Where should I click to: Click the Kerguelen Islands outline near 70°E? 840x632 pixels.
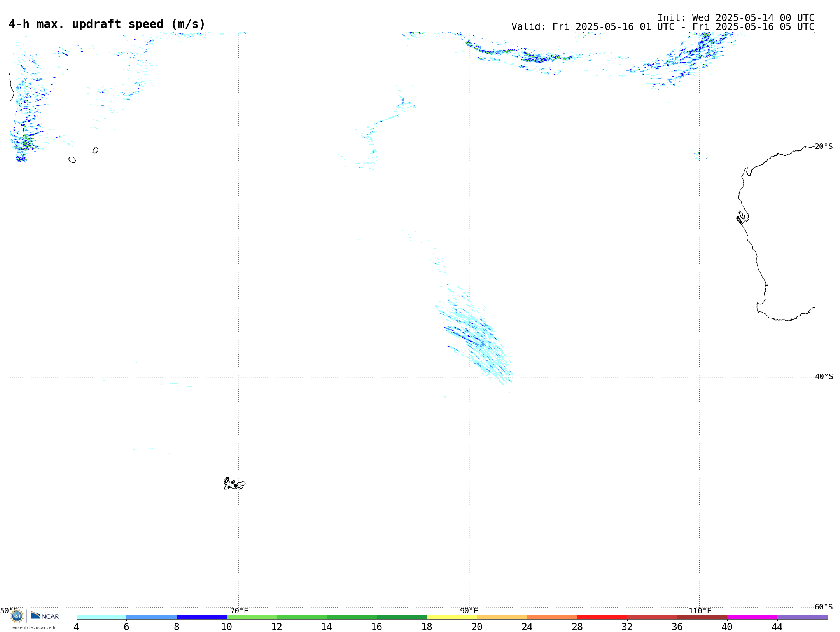pyautogui.click(x=234, y=483)
